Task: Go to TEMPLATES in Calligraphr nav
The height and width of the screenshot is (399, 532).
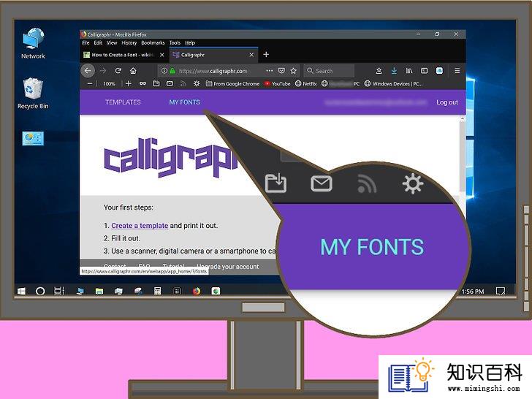Action: tap(123, 102)
